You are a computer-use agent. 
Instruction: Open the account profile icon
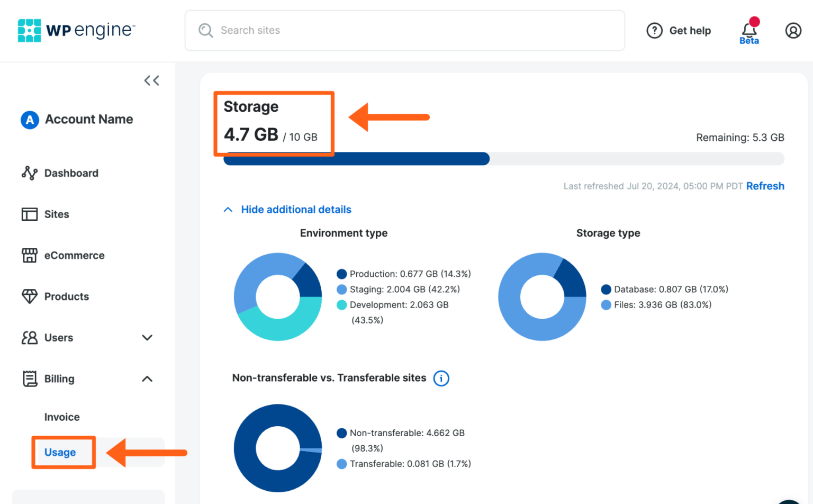793,30
